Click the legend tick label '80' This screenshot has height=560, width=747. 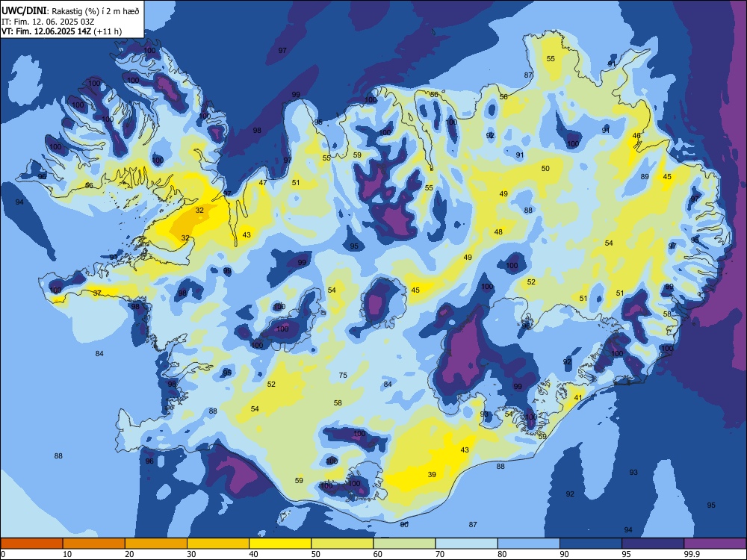pyautogui.click(x=502, y=554)
